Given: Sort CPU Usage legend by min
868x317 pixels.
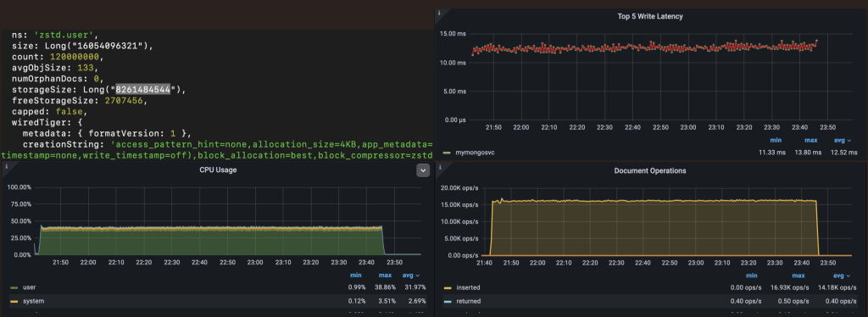Looking at the screenshot, I should coord(355,275).
